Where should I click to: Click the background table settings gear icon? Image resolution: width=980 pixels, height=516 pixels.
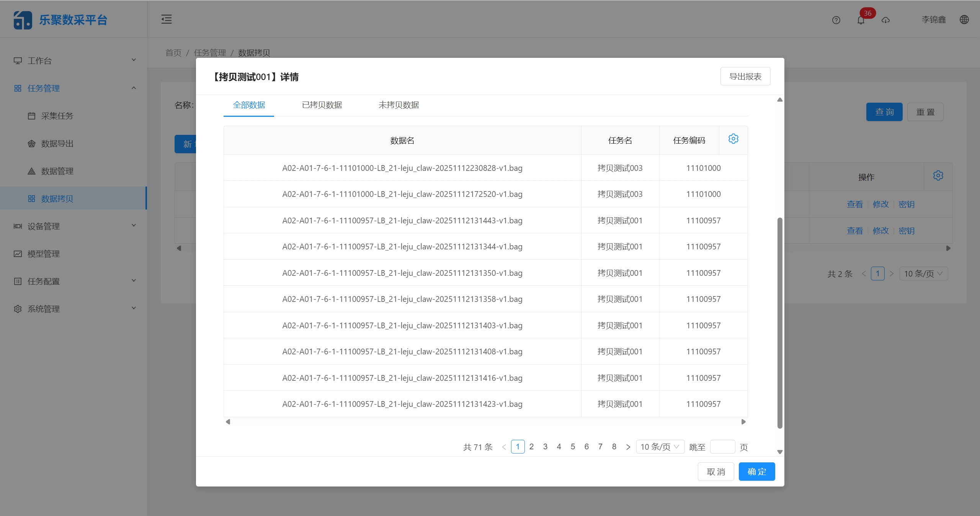pyautogui.click(x=938, y=175)
